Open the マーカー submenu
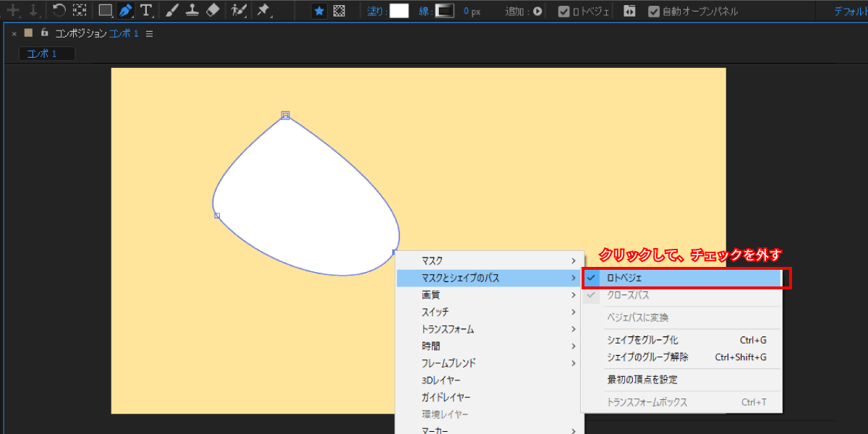Screen dimensions: 868x434 click(x=489, y=431)
